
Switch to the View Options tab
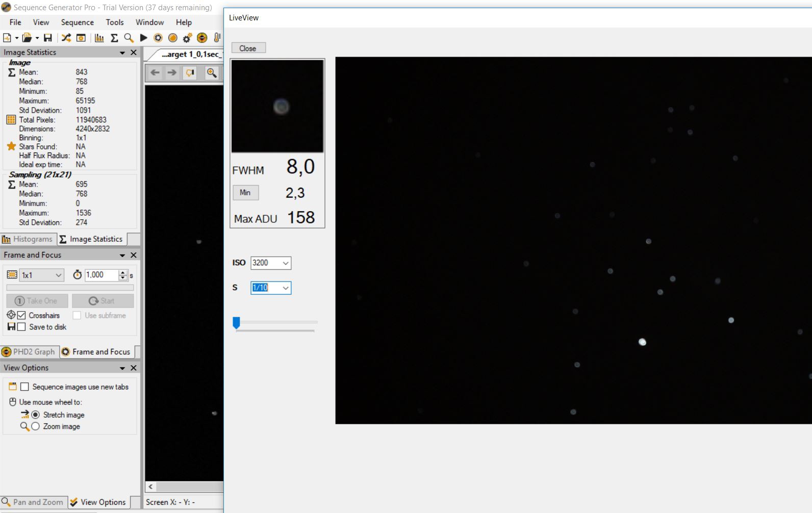(x=98, y=502)
